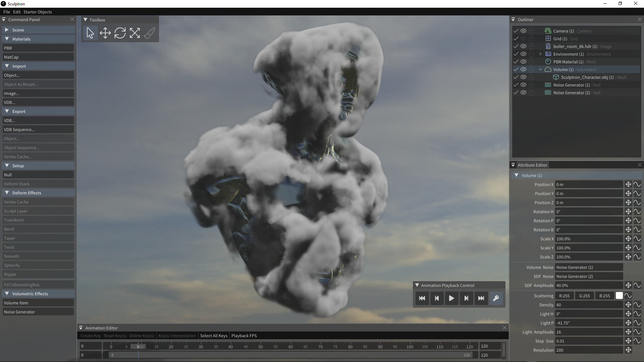Image resolution: width=644 pixels, height=362 pixels.
Task: Select the arrow Select tool in Toolbox
Action: [90, 33]
